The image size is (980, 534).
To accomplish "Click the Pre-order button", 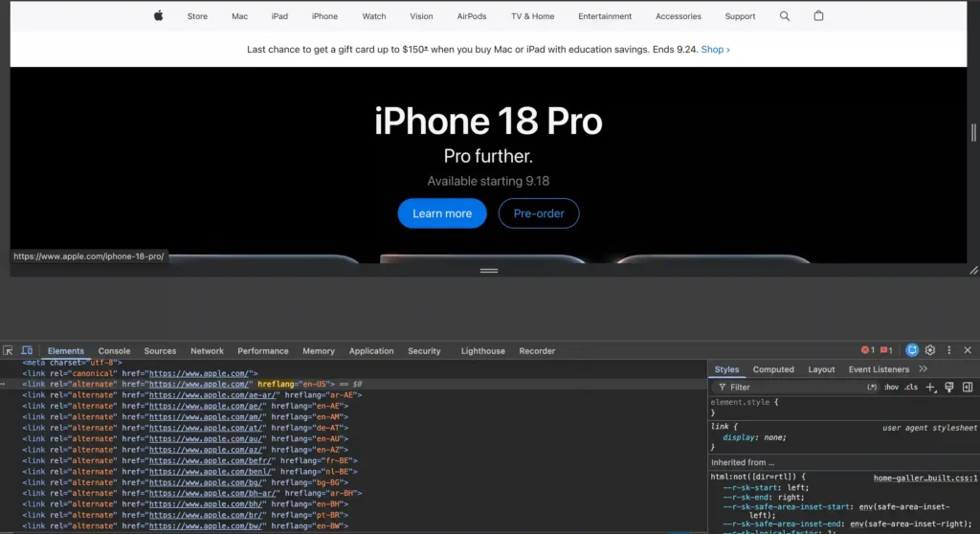I will pos(539,213).
